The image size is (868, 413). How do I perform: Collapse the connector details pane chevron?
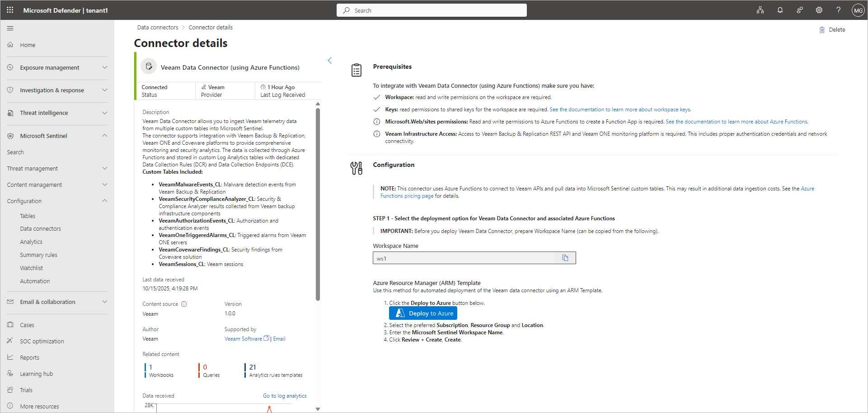click(x=330, y=60)
